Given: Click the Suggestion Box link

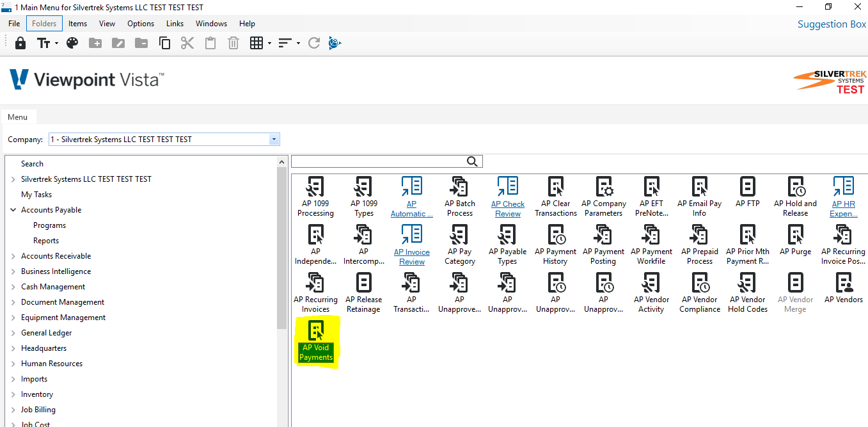Looking at the screenshot, I should [x=832, y=24].
